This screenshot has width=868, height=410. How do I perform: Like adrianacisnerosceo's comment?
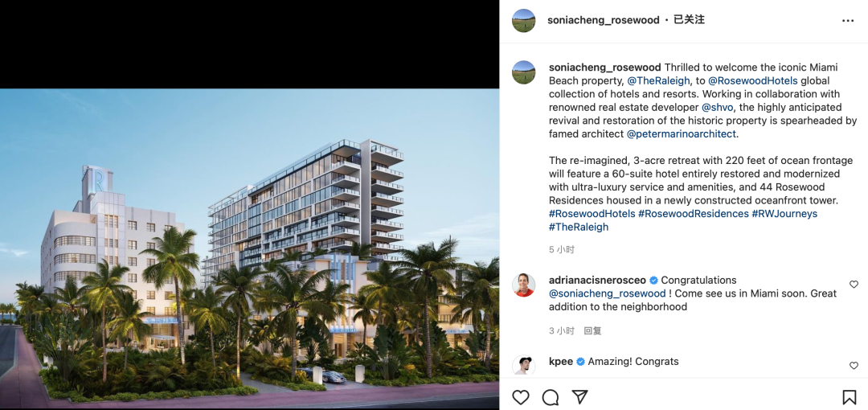[x=854, y=285]
